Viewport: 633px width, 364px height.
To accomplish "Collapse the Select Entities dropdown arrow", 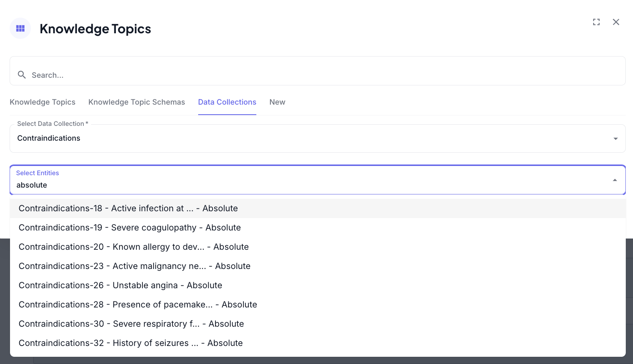I will [615, 180].
